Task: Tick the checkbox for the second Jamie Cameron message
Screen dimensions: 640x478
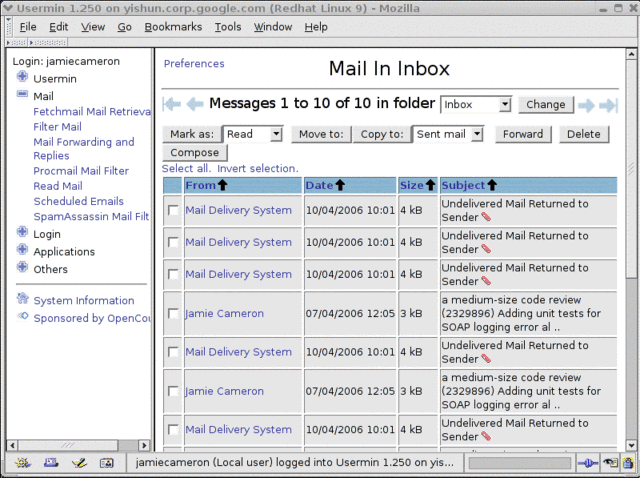Action: (174, 391)
